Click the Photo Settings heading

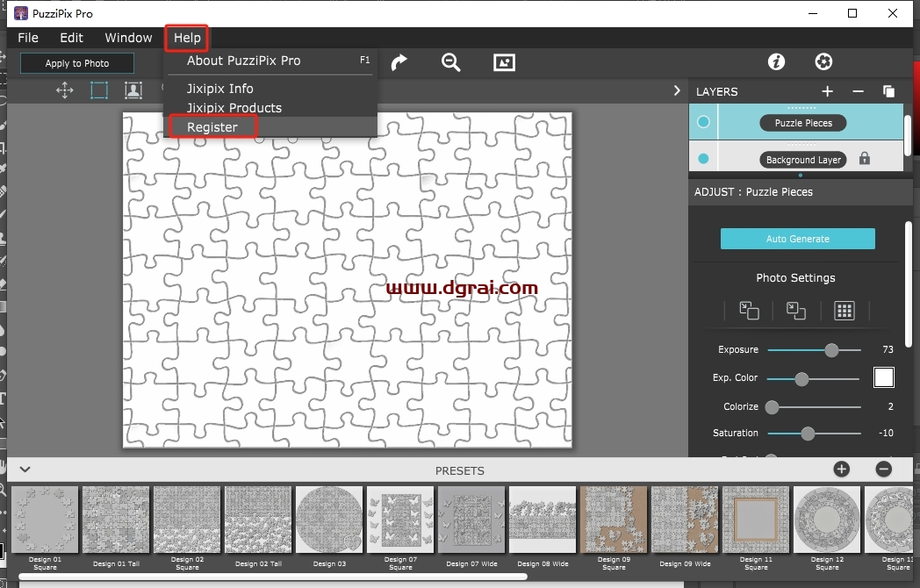click(795, 278)
